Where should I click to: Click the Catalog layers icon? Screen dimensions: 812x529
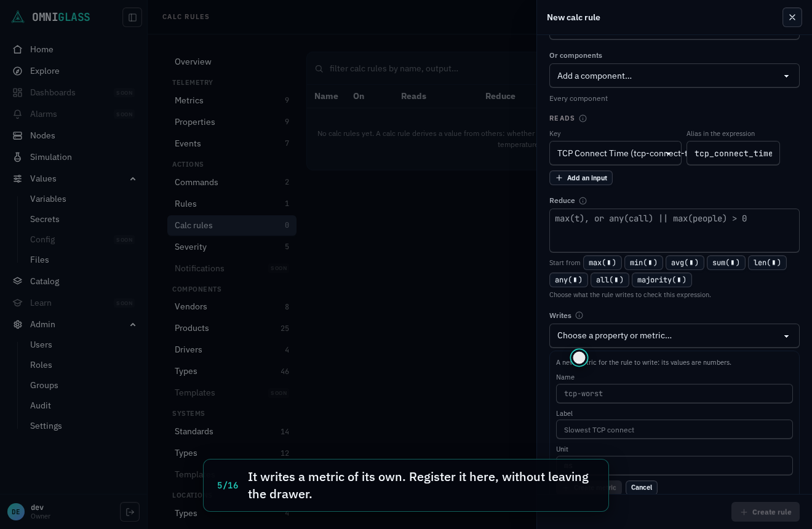click(x=18, y=281)
